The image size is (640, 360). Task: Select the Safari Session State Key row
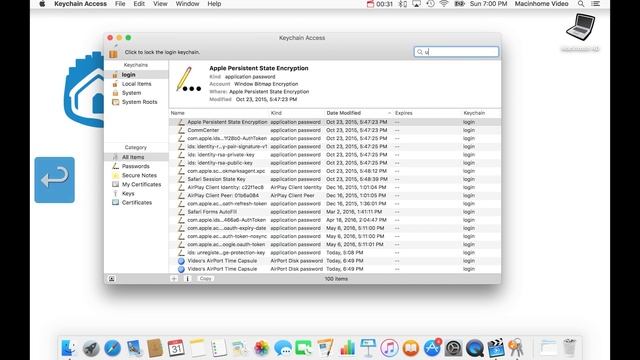coord(335,179)
